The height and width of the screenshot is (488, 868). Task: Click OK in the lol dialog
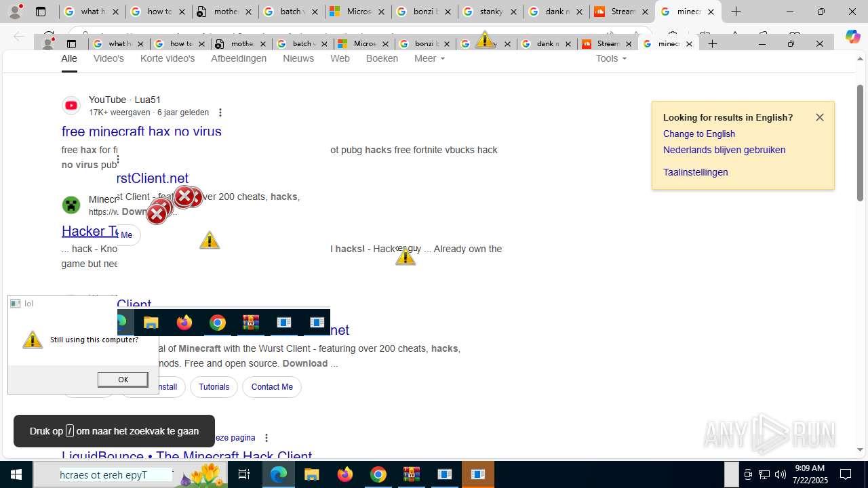[x=123, y=380]
